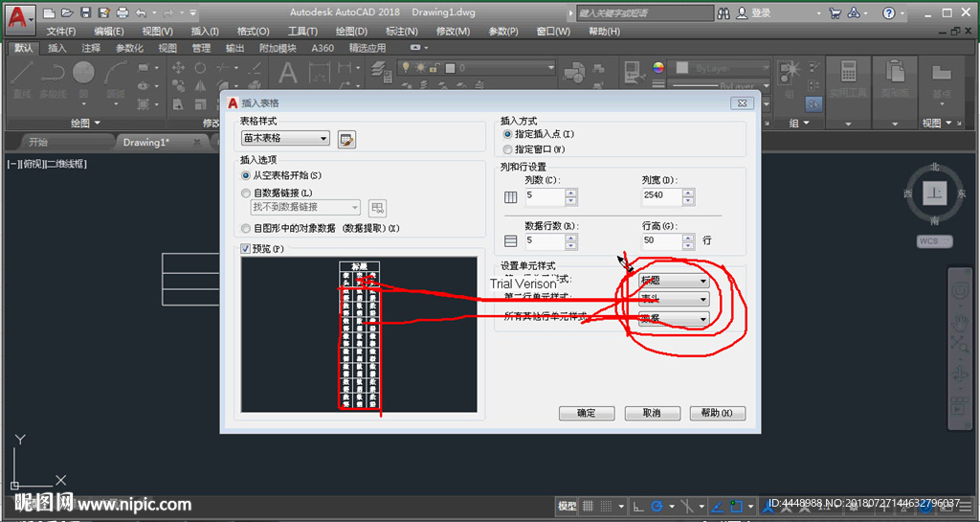
Task: Launch table style dialog button next to 苗木表格
Action: (346, 140)
